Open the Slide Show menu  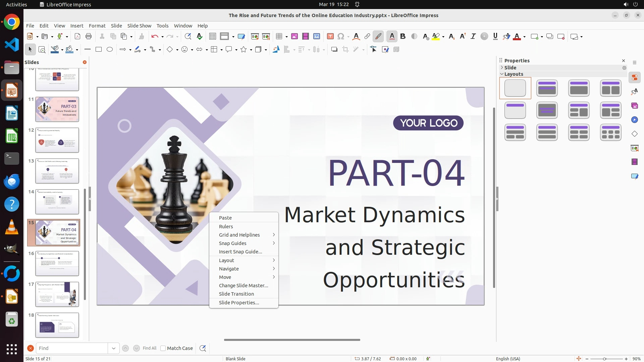point(139,26)
